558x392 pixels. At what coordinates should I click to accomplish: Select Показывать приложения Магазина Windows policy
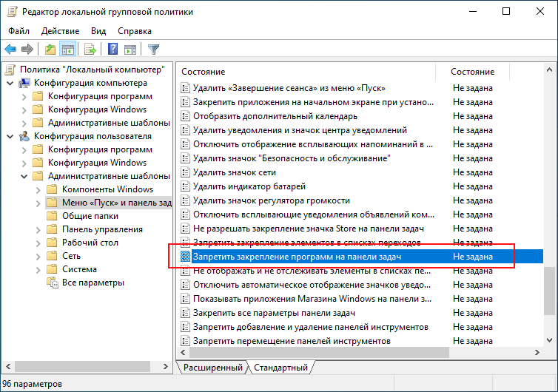(312, 299)
